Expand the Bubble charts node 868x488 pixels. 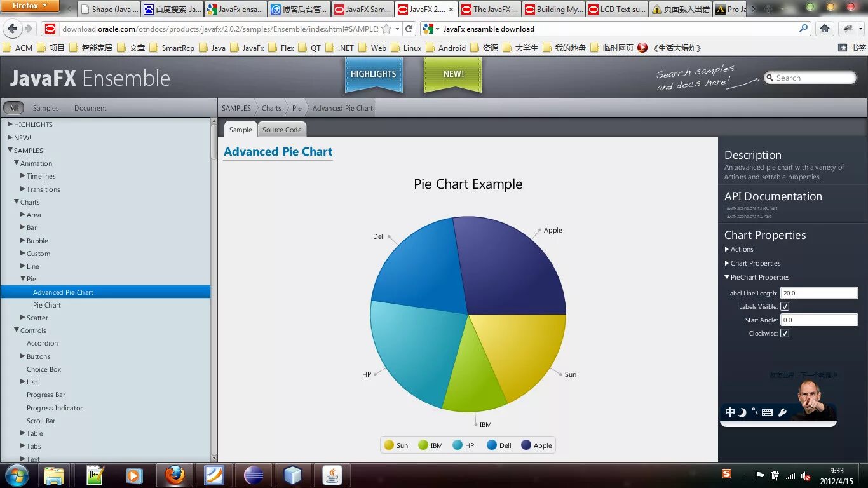[23, 241]
